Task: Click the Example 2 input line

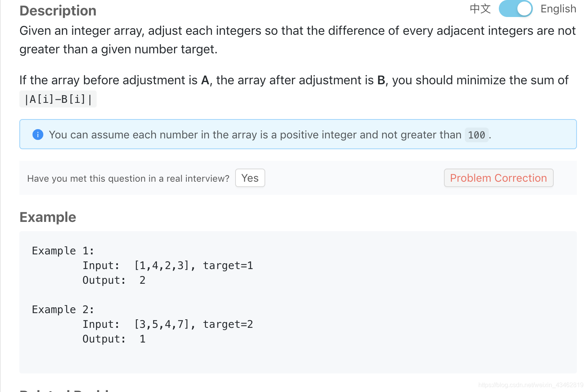Action: 167,324
